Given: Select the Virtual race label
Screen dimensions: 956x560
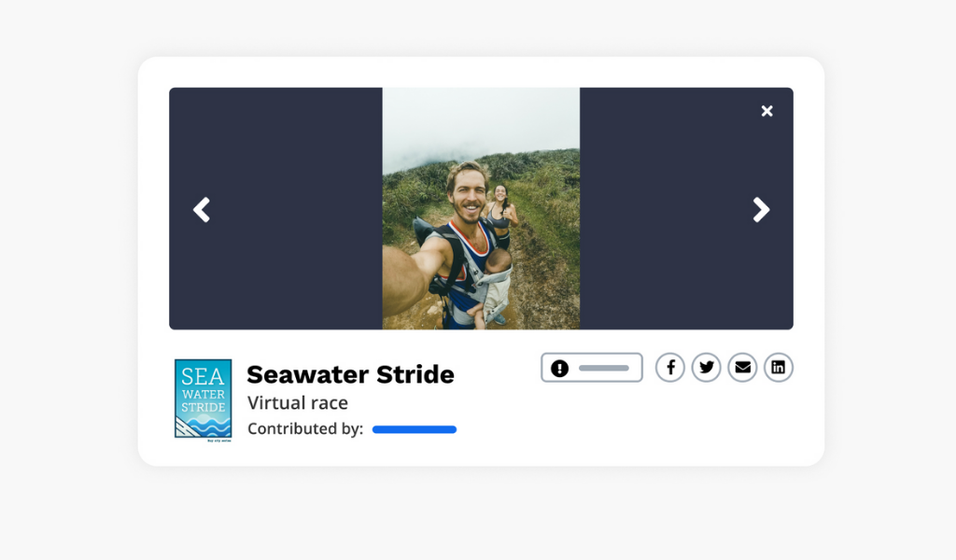Looking at the screenshot, I should 297,402.
